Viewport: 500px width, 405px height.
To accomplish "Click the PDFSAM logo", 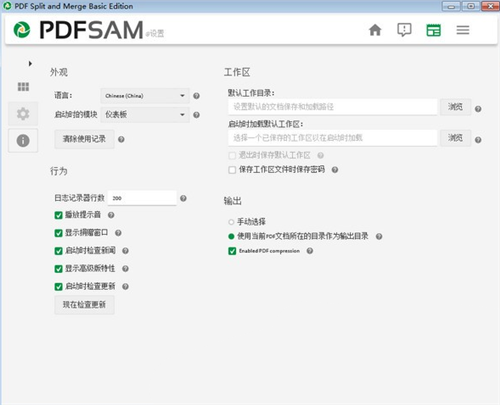I will (x=78, y=30).
